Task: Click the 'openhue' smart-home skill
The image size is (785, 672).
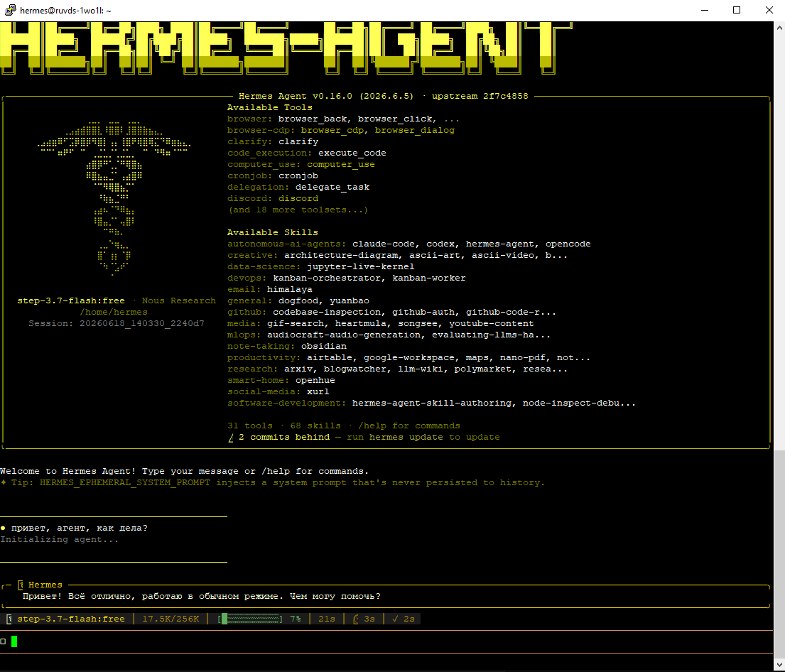Action: 315,381
